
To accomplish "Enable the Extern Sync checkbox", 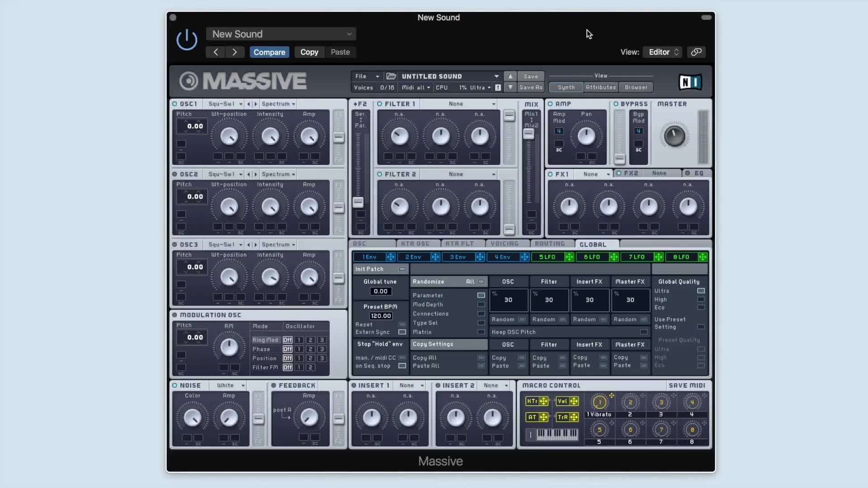I will [402, 332].
